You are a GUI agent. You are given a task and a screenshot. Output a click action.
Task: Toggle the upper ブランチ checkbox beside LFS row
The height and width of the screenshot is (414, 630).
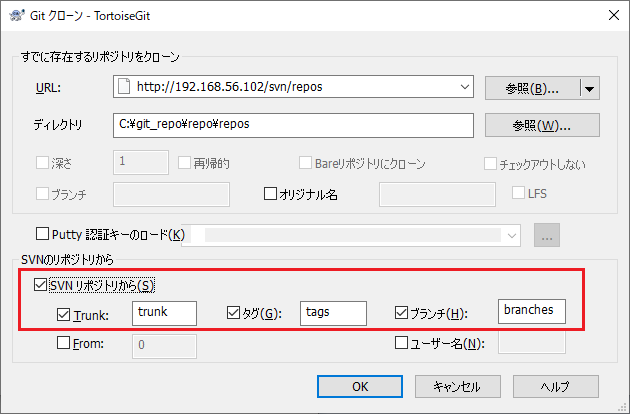coord(42,194)
